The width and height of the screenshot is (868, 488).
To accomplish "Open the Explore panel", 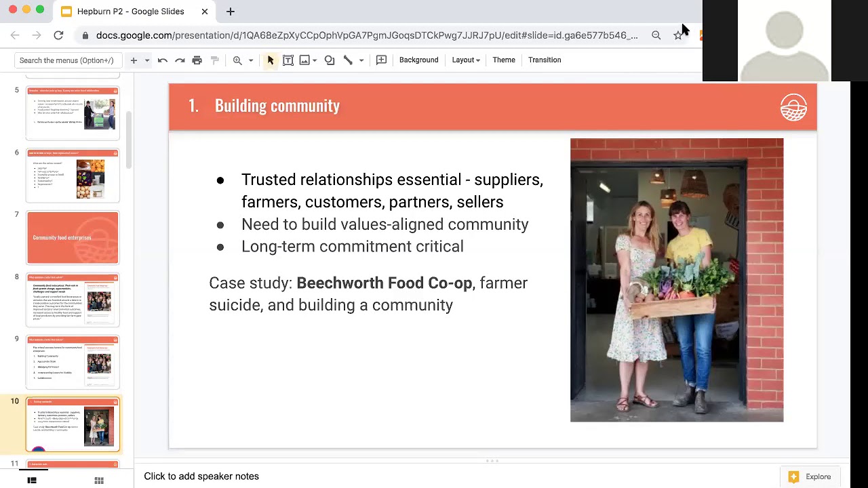I will [x=810, y=476].
